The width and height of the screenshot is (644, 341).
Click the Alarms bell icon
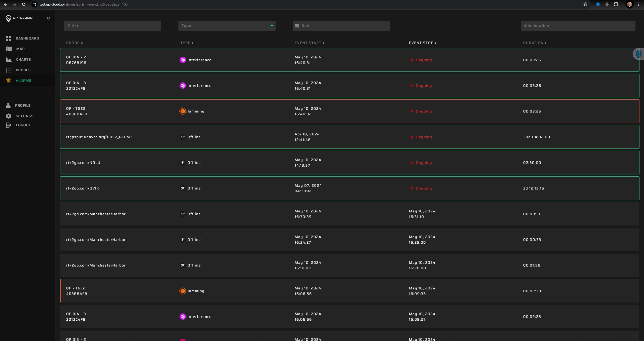pyautogui.click(x=9, y=81)
